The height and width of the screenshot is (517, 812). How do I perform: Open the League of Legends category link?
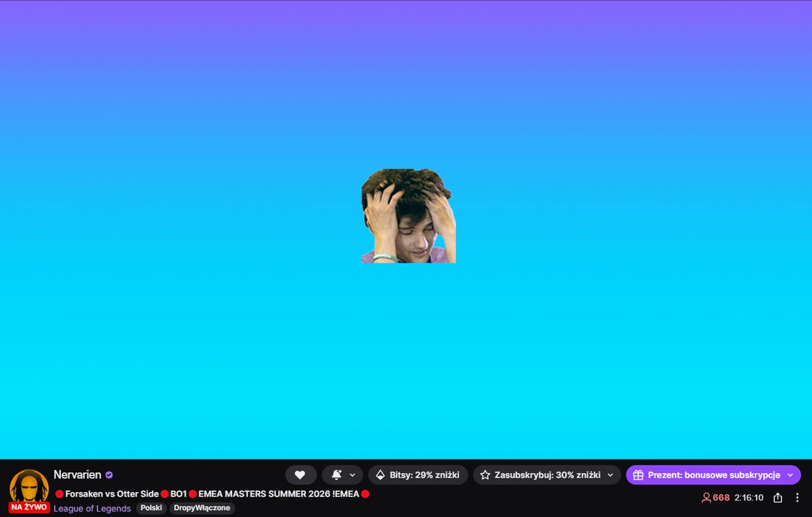click(x=92, y=508)
